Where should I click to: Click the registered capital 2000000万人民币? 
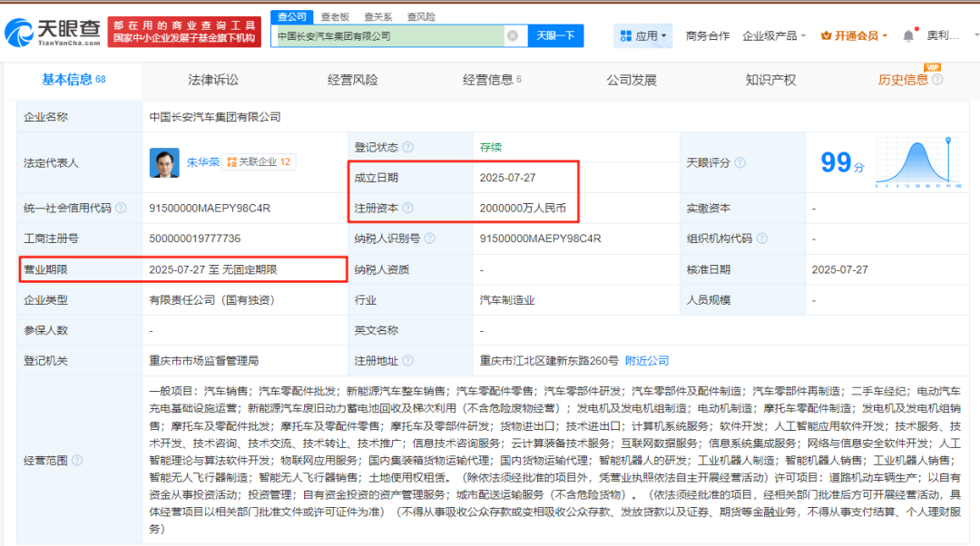click(523, 208)
